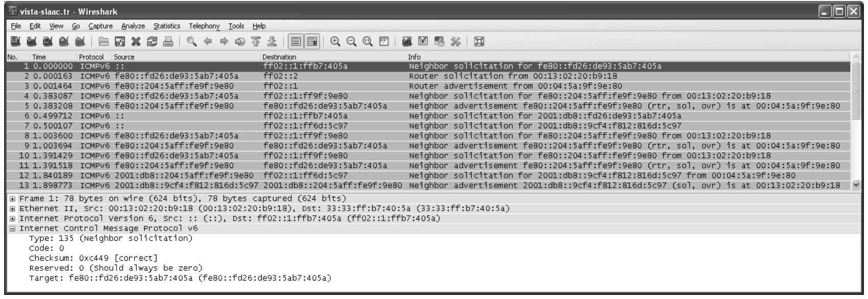This screenshot has width=868, height=299.
Task: Expand Internet Protocol Version 6 node
Action: (12, 218)
